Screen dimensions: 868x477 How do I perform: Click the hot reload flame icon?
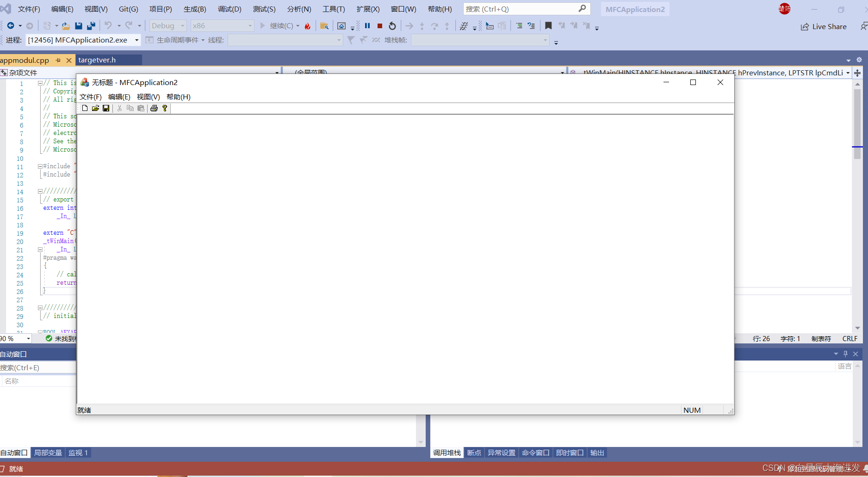pyautogui.click(x=308, y=26)
